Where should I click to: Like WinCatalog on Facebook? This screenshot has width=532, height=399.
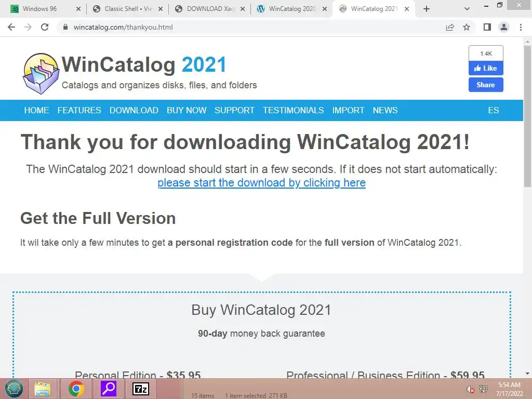(486, 68)
